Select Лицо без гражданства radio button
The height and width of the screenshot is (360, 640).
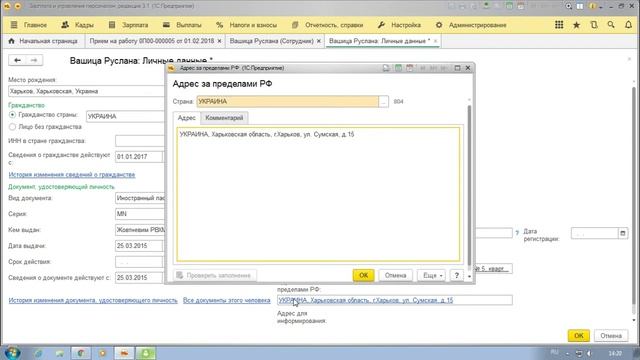pyautogui.click(x=12, y=127)
